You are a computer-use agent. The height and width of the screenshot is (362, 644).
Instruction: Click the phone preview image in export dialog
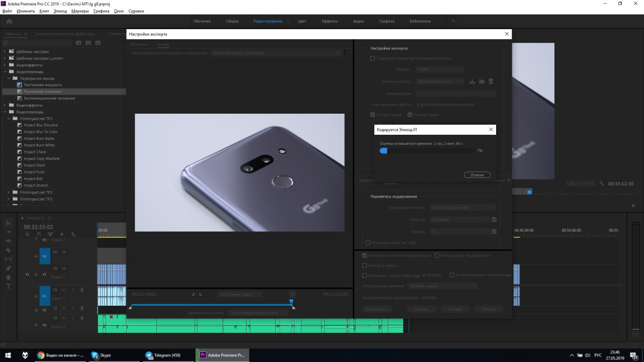tap(239, 172)
